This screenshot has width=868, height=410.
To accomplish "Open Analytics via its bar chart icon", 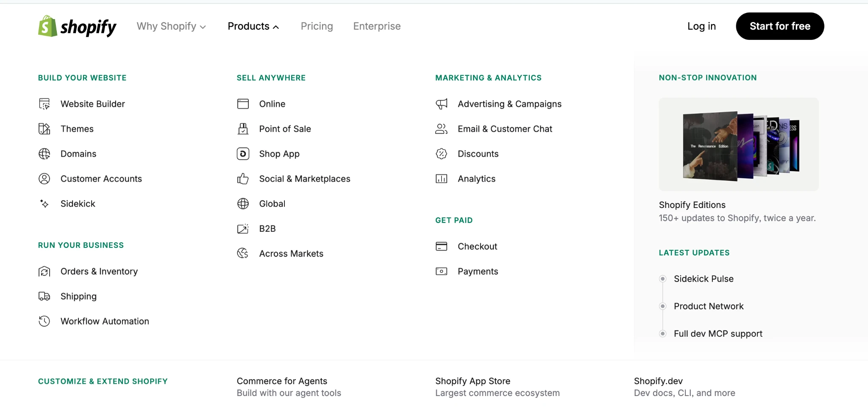I will click(441, 178).
